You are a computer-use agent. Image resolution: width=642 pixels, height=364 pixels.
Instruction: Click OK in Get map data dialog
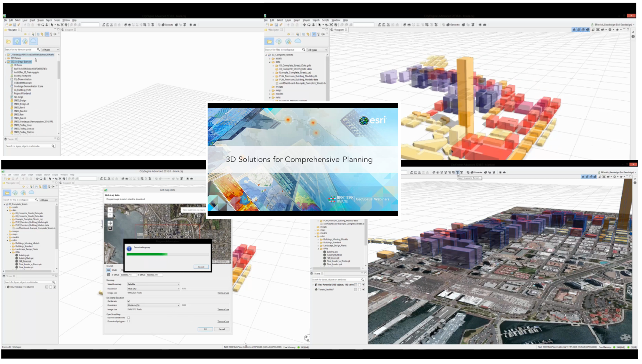[205, 329]
